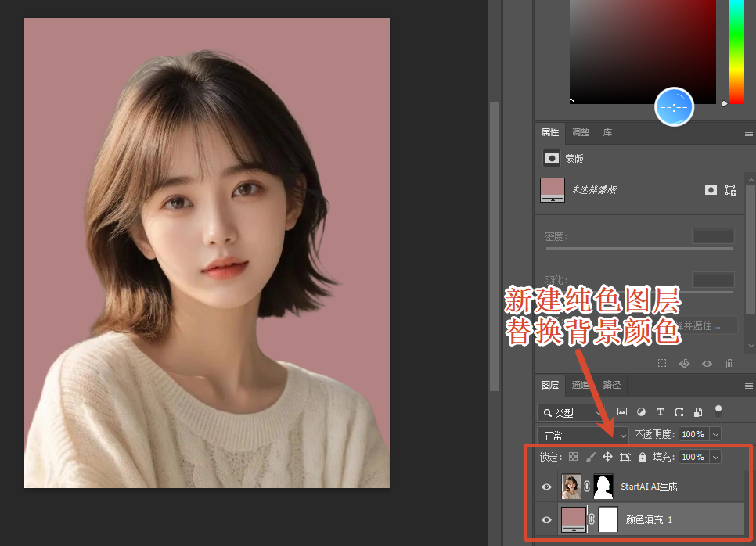Toggle the layer filtering switch
This screenshot has height=546, width=756.
click(718, 412)
